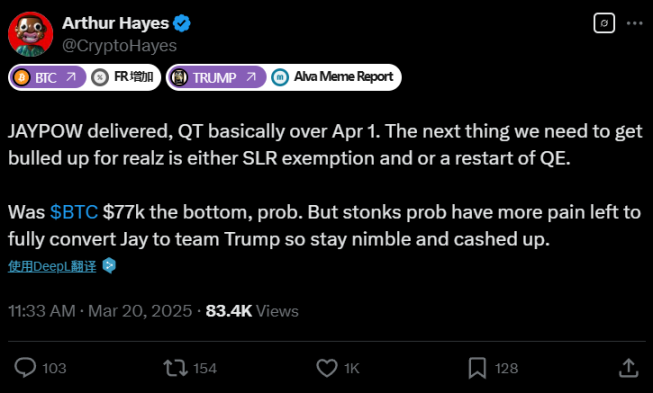The width and height of the screenshot is (653, 393).
Task: Click the 使用DeepL翻译 translate link
Action: [x=52, y=266]
